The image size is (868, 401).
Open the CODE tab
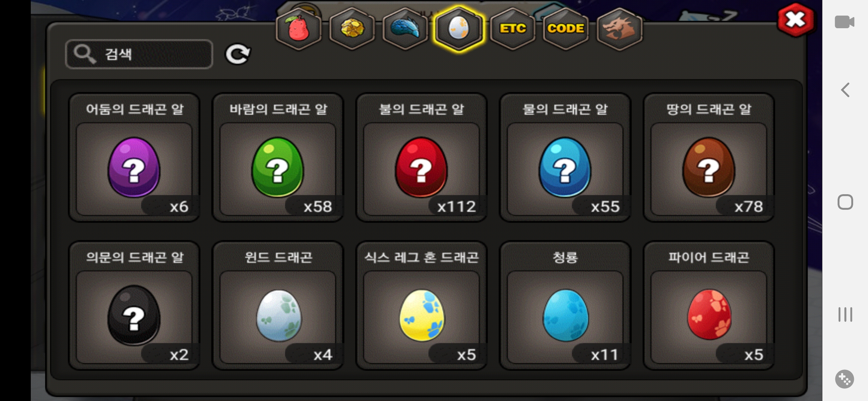[566, 29]
